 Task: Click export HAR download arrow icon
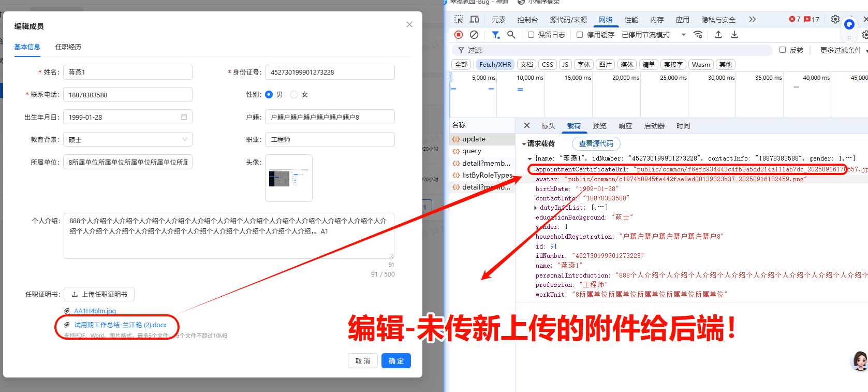coord(734,35)
